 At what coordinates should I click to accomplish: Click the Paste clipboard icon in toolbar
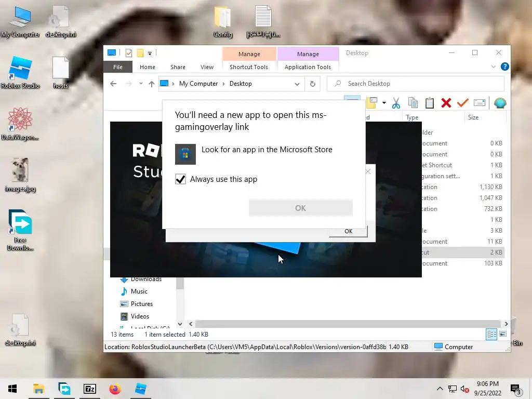click(430, 103)
